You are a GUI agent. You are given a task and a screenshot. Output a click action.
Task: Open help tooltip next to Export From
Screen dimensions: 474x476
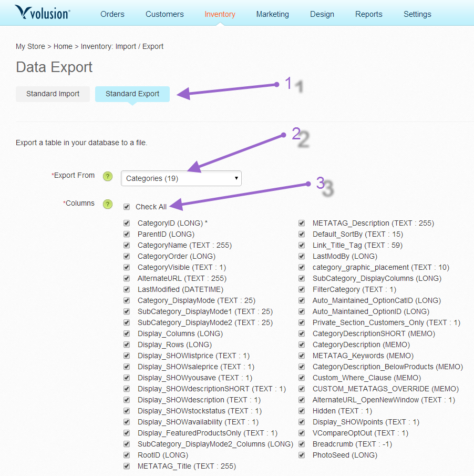108,176
